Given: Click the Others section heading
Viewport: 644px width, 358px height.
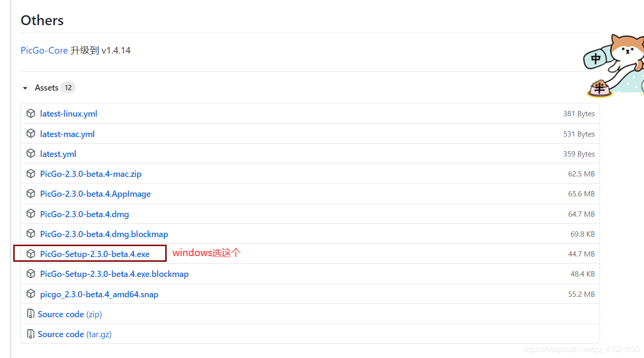Looking at the screenshot, I should coord(42,20).
